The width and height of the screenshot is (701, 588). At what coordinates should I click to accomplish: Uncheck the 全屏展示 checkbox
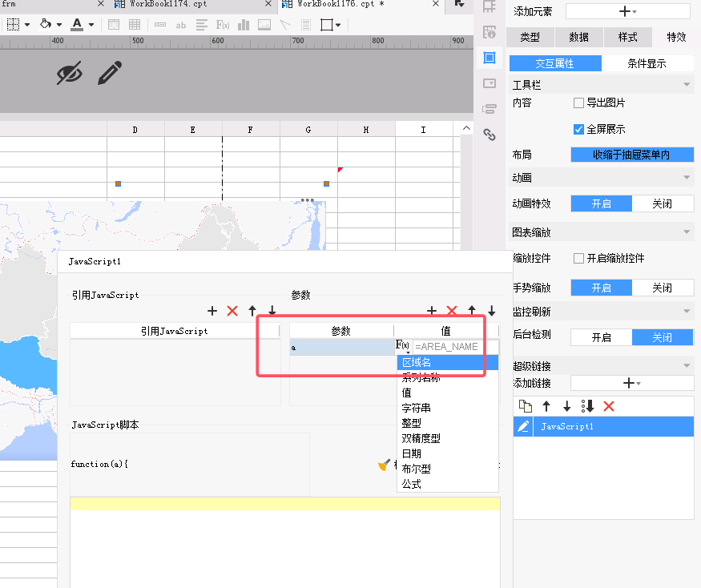(578, 129)
